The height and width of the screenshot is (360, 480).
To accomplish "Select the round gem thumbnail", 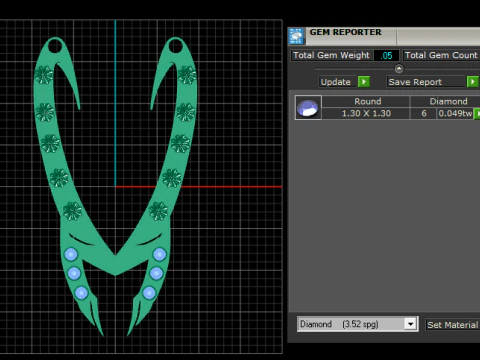I will (x=308, y=107).
